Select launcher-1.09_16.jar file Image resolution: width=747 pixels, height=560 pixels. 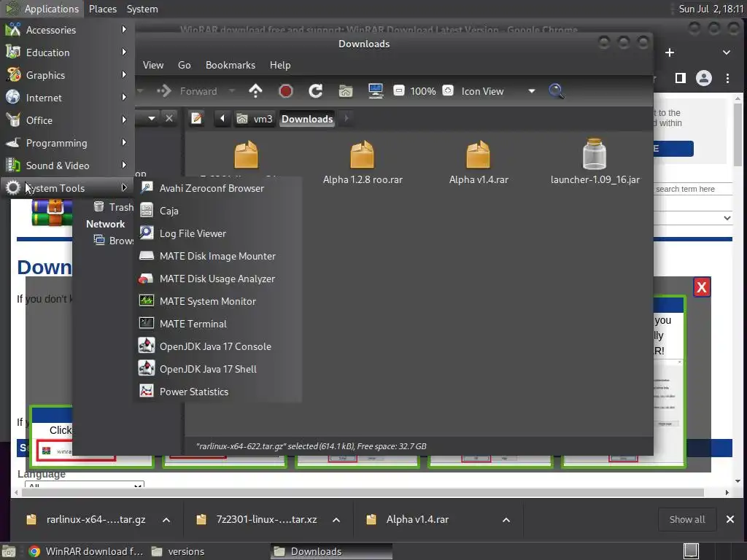coord(595,162)
